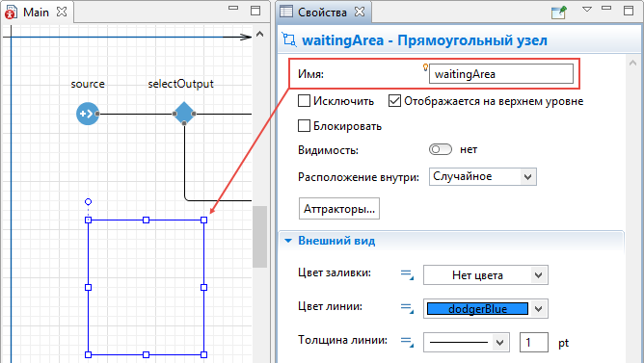Image resolution: width=644 pixels, height=363 pixels.
Task: Toggle the Видимость switch
Action: [x=441, y=149]
